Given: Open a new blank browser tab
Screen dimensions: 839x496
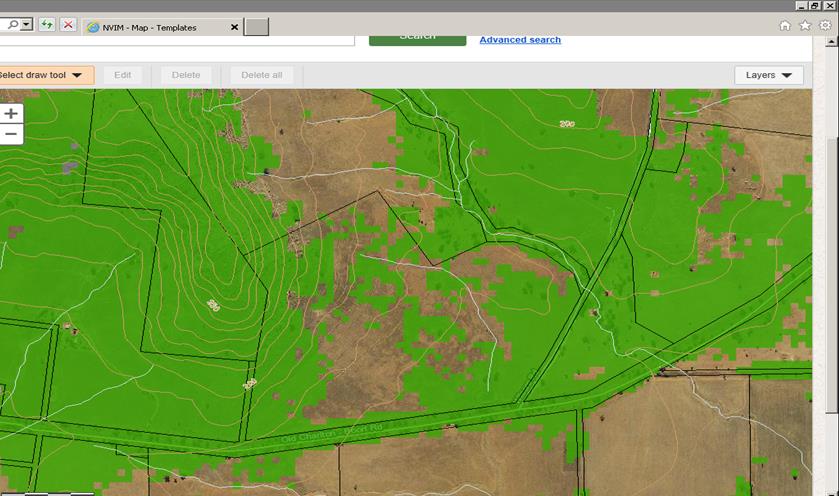Looking at the screenshot, I should point(257,27).
